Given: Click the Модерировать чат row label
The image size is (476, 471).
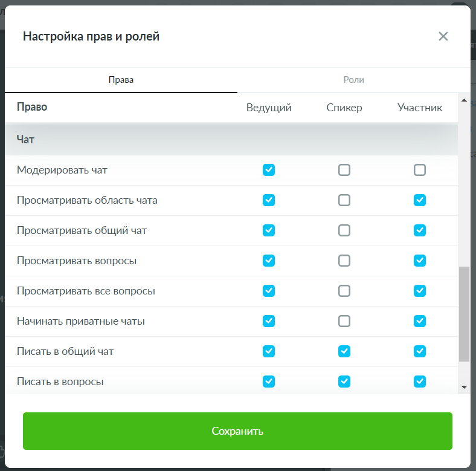Looking at the screenshot, I should coord(62,170).
